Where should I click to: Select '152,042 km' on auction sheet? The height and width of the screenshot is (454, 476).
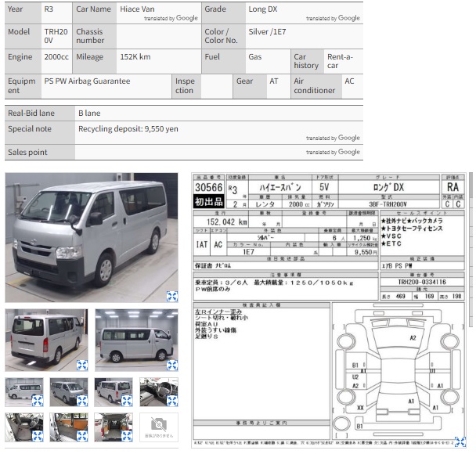point(227,222)
